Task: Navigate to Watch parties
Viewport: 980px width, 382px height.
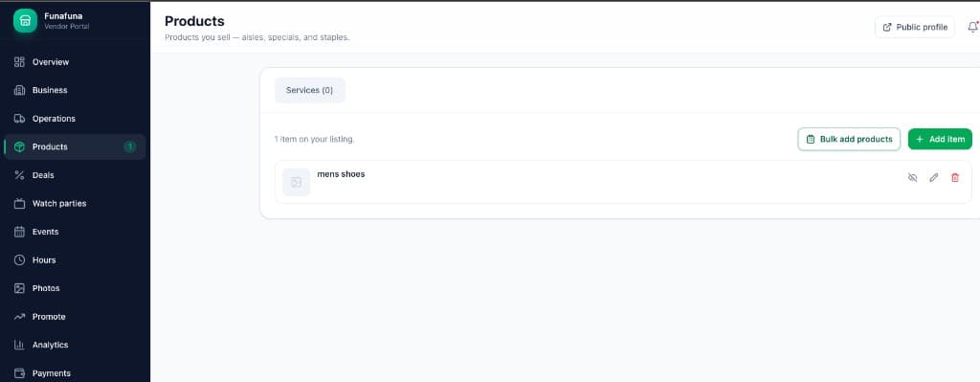Action: pyautogui.click(x=75, y=203)
